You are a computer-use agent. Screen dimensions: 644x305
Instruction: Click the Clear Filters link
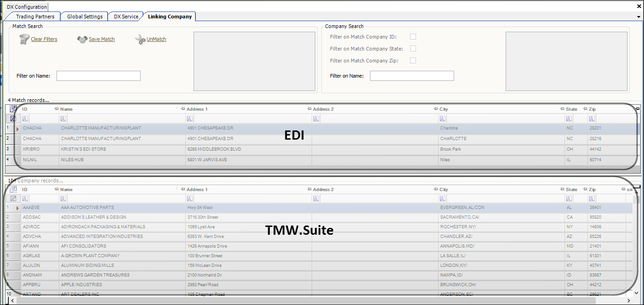click(x=44, y=40)
